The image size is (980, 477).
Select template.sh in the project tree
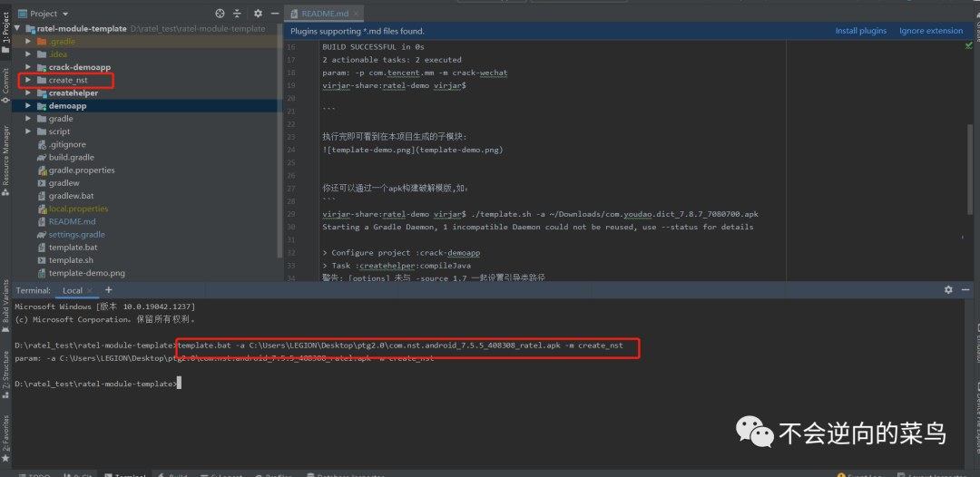click(72, 260)
